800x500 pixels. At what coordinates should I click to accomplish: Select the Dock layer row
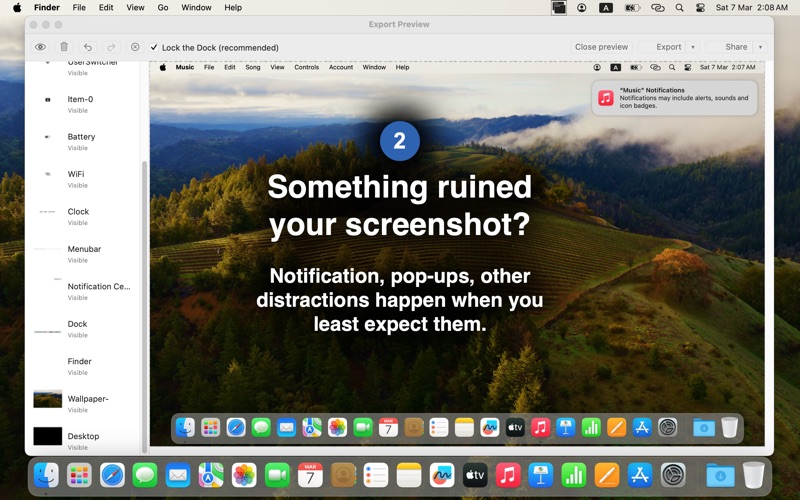tap(82, 329)
